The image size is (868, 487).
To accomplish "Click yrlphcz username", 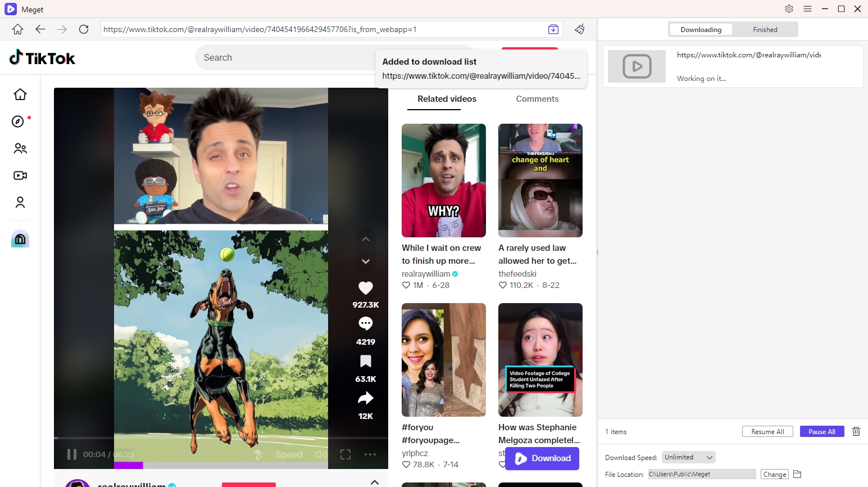I will tap(415, 453).
